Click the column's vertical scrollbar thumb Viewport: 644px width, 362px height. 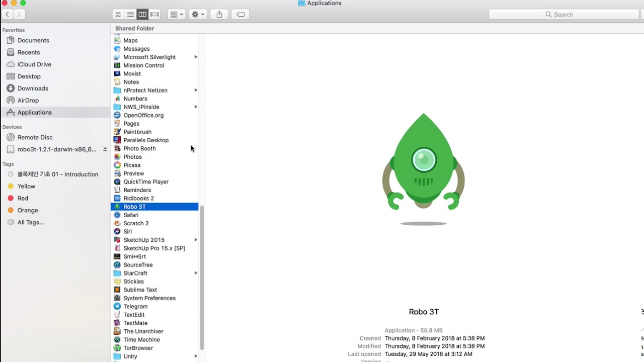pos(202,278)
